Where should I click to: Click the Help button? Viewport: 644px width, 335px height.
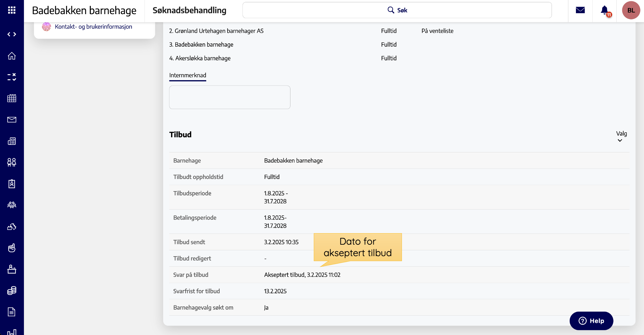[x=591, y=321]
